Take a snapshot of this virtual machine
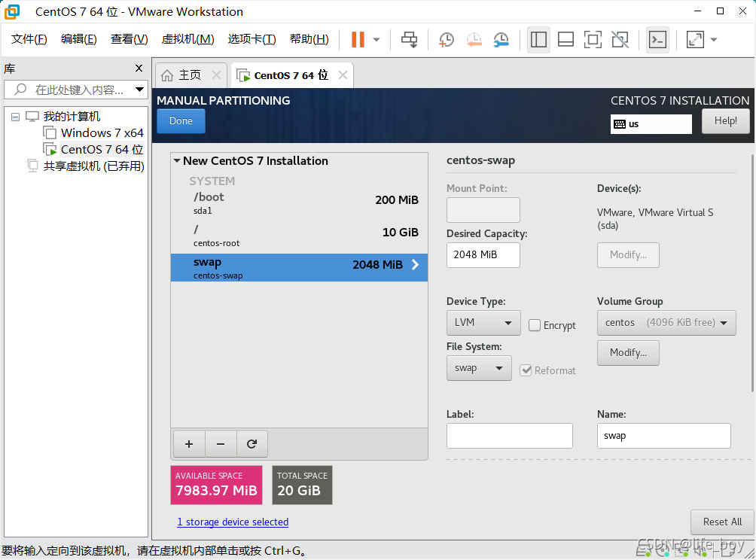This screenshot has height=560, width=756. click(447, 40)
